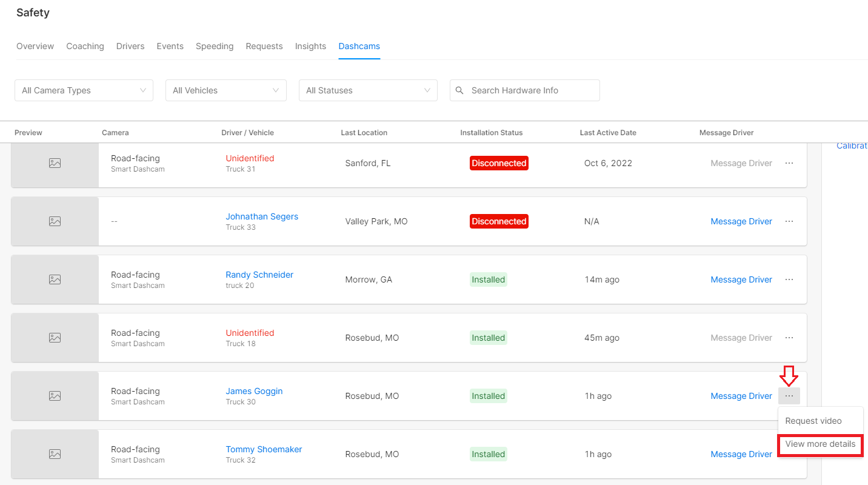This screenshot has height=485, width=868.
Task: Open three-dot menu for Johnathan Segers row
Action: [x=789, y=221]
